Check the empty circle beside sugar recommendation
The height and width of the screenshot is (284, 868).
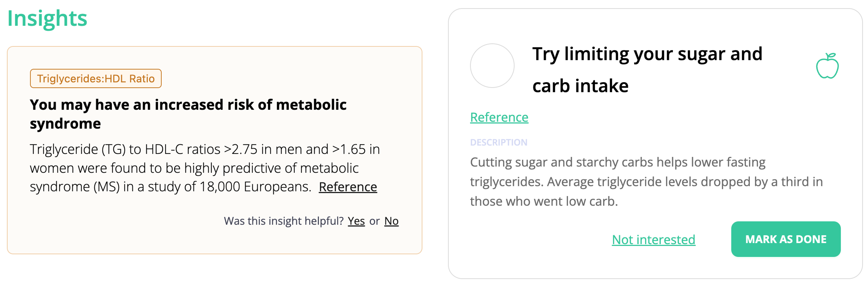492,66
